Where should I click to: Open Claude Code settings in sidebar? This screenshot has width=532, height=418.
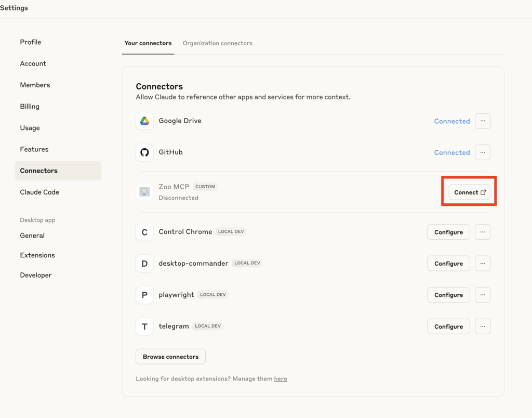click(39, 192)
